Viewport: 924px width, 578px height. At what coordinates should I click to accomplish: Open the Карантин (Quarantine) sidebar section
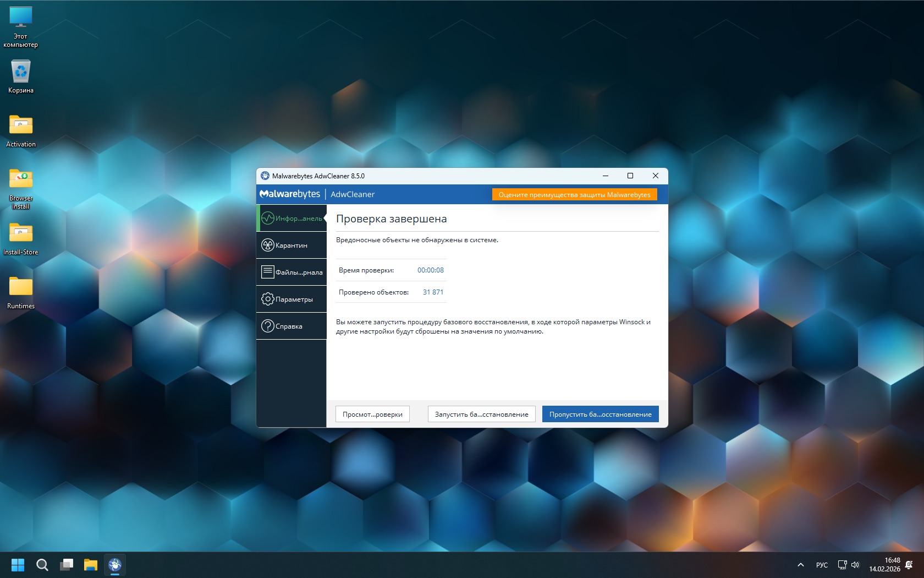click(x=291, y=246)
